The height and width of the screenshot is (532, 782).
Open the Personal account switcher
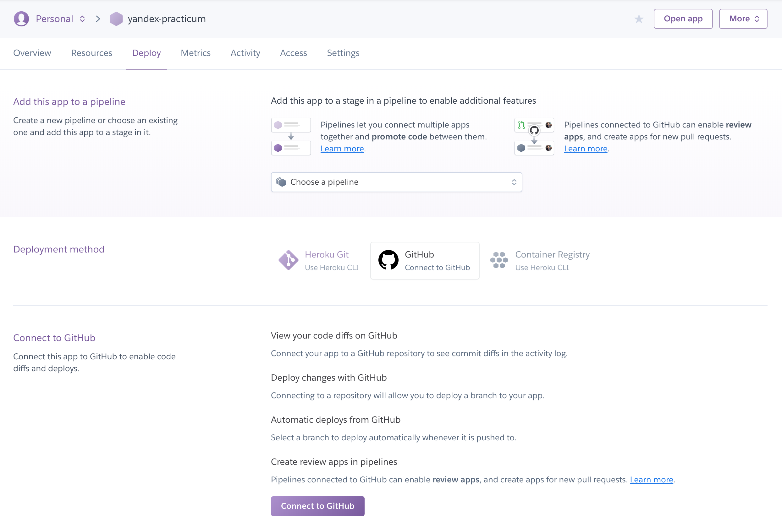pyautogui.click(x=61, y=19)
